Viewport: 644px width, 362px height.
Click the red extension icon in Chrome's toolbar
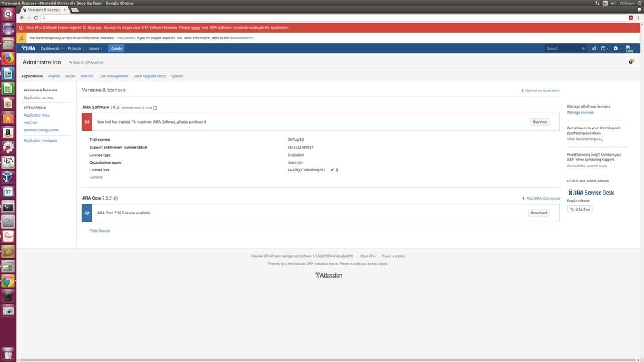631,17
